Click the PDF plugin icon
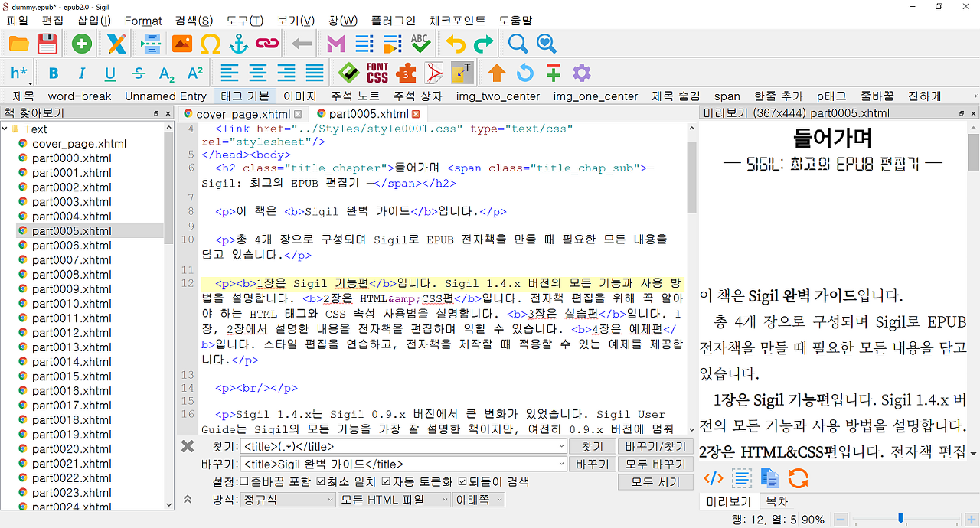 [x=434, y=73]
